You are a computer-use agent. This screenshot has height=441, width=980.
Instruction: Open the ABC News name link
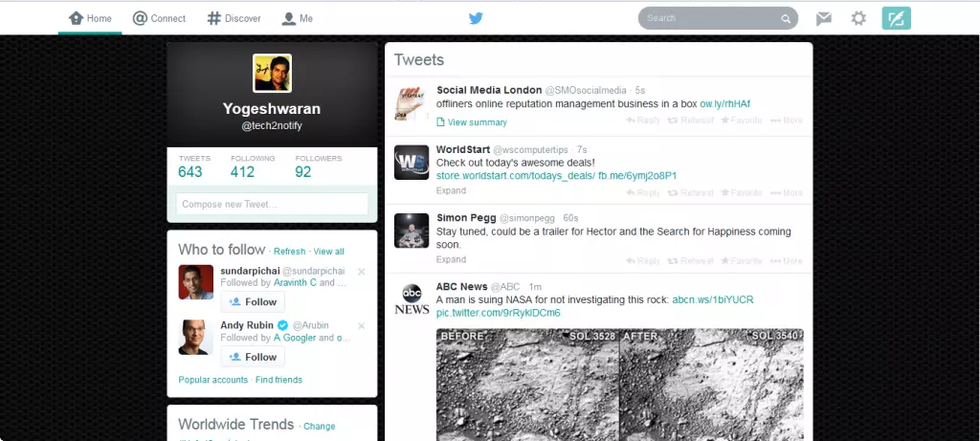click(462, 287)
